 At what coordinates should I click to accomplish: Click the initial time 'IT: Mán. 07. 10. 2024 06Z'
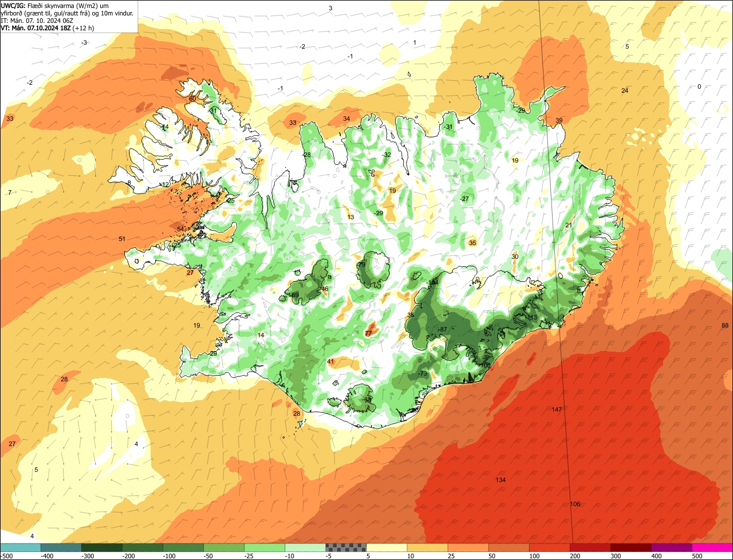point(37,21)
